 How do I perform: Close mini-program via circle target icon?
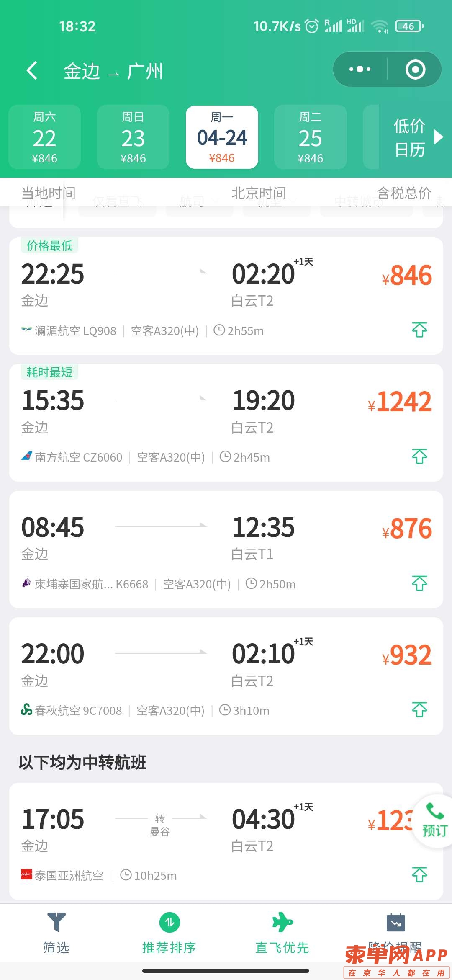pos(415,70)
